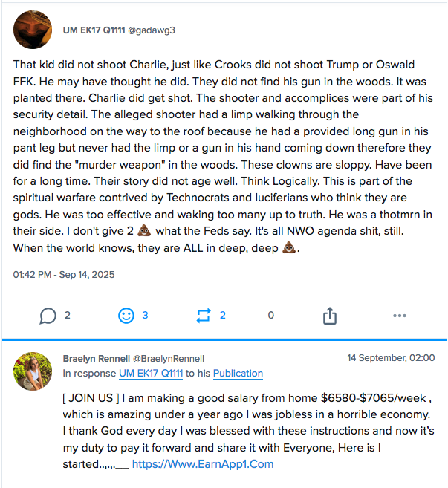Click the comment count number 2
The height and width of the screenshot is (488, 448).
point(68,316)
